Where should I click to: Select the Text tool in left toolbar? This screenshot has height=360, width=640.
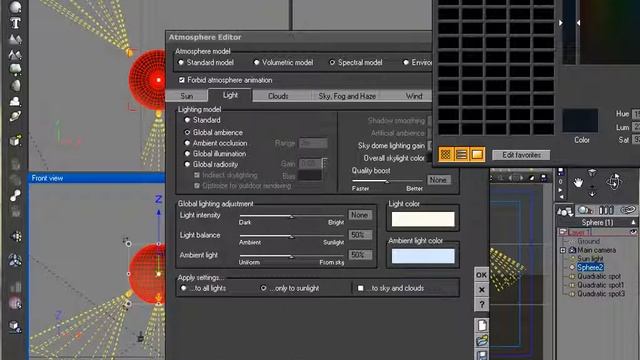coord(16,23)
